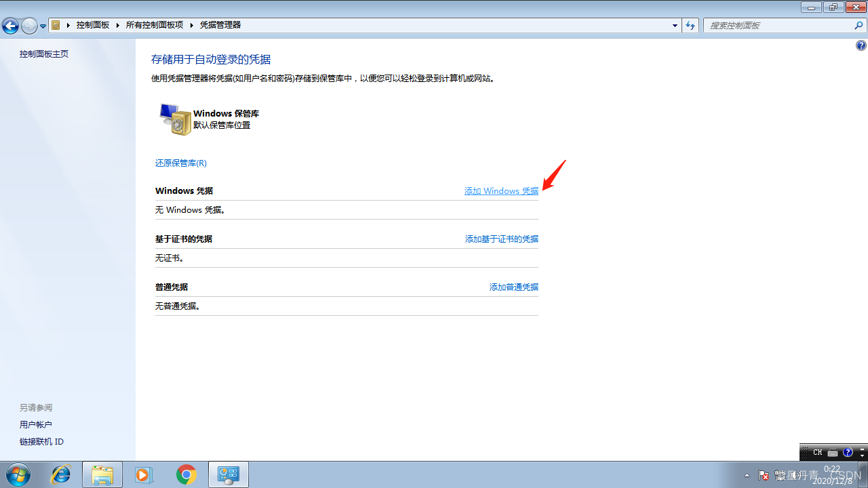Click the 存储用于自动登录的凭据 page title
Image resolution: width=868 pixels, height=488 pixels.
211,60
